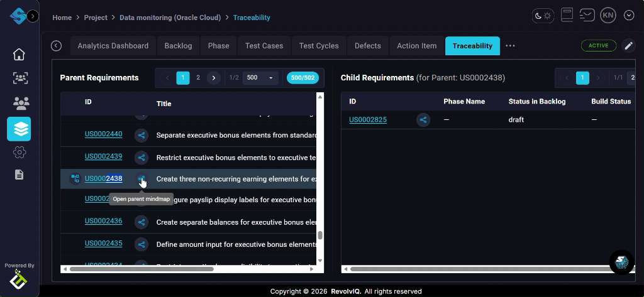This screenshot has height=297, width=644.
Task: Go to next page in Parent Requirements
Action: point(214,77)
